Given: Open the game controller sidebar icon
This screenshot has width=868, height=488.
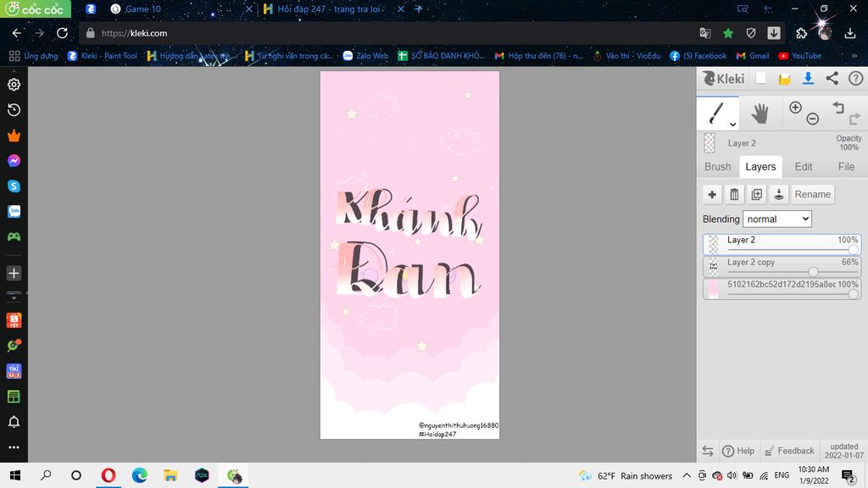Looking at the screenshot, I should (14, 237).
